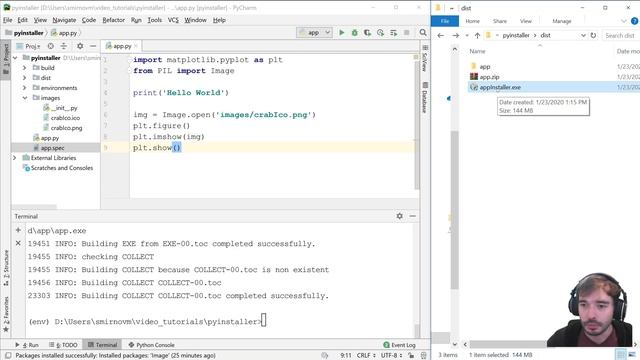Minimize the Terminal panel
This screenshot has height=360, width=640.
413,216
